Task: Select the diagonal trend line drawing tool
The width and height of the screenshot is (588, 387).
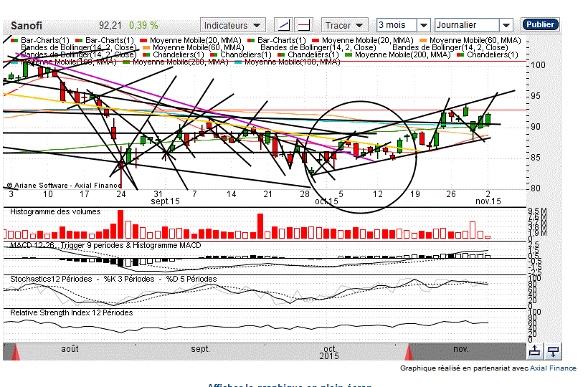Action: point(284,25)
